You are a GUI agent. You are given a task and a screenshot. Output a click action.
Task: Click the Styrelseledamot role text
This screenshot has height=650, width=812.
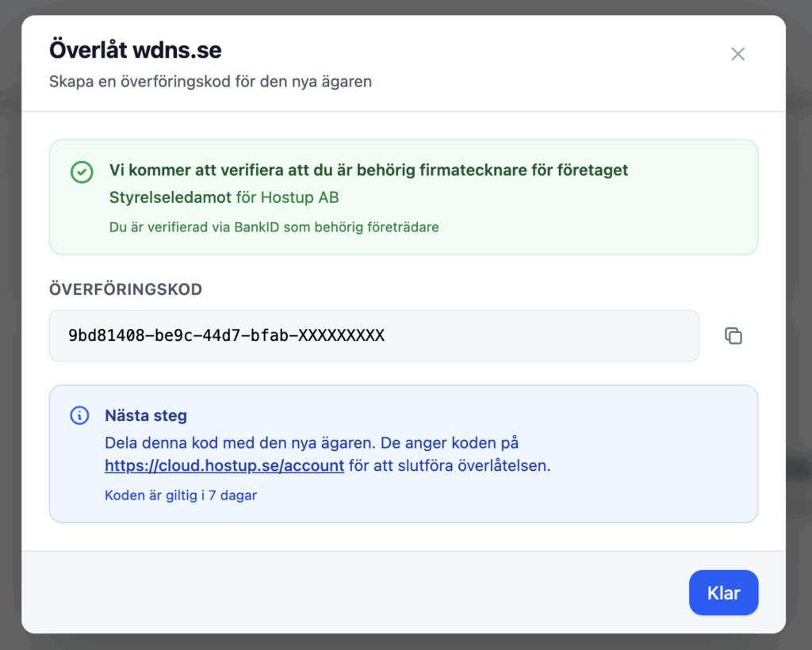click(x=170, y=197)
